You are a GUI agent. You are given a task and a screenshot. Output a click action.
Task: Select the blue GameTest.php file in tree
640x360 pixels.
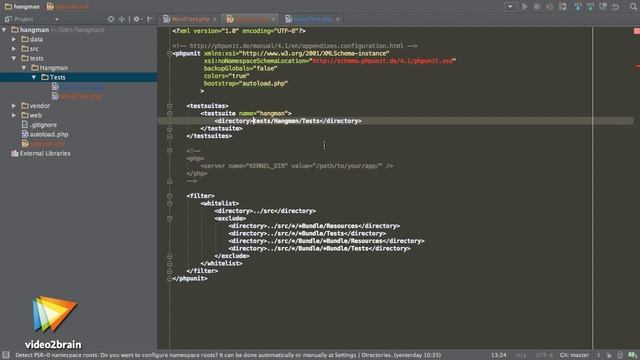78,87
